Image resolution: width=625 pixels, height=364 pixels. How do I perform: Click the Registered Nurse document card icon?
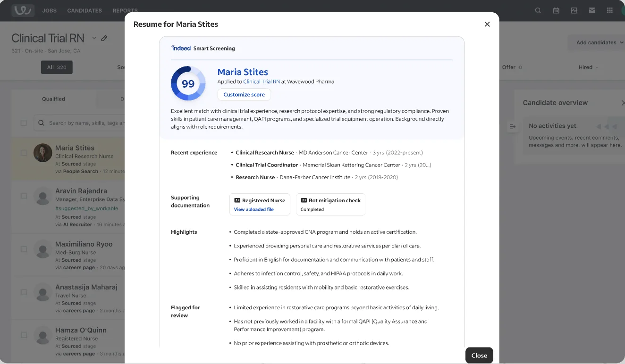coord(237,200)
